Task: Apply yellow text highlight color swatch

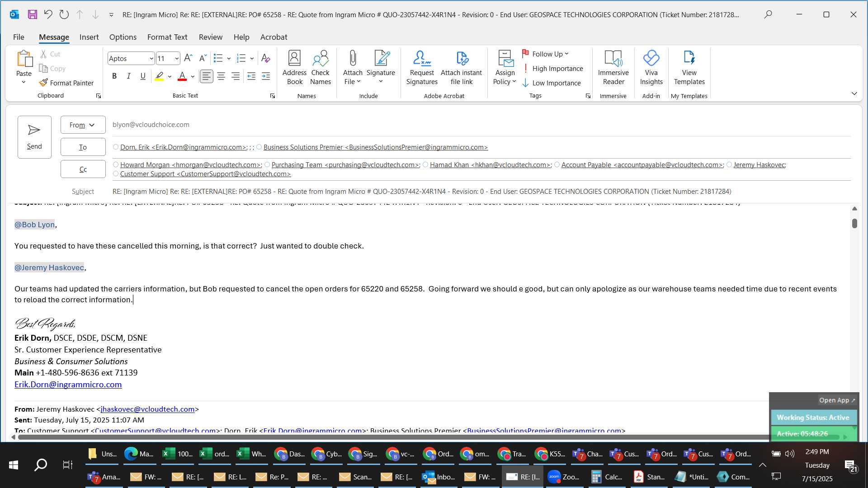Action: 159,76
